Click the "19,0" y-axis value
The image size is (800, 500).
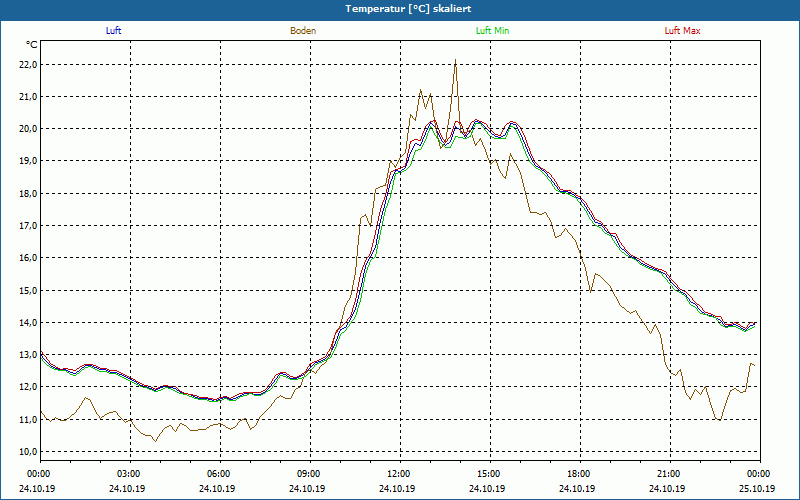(x=29, y=161)
